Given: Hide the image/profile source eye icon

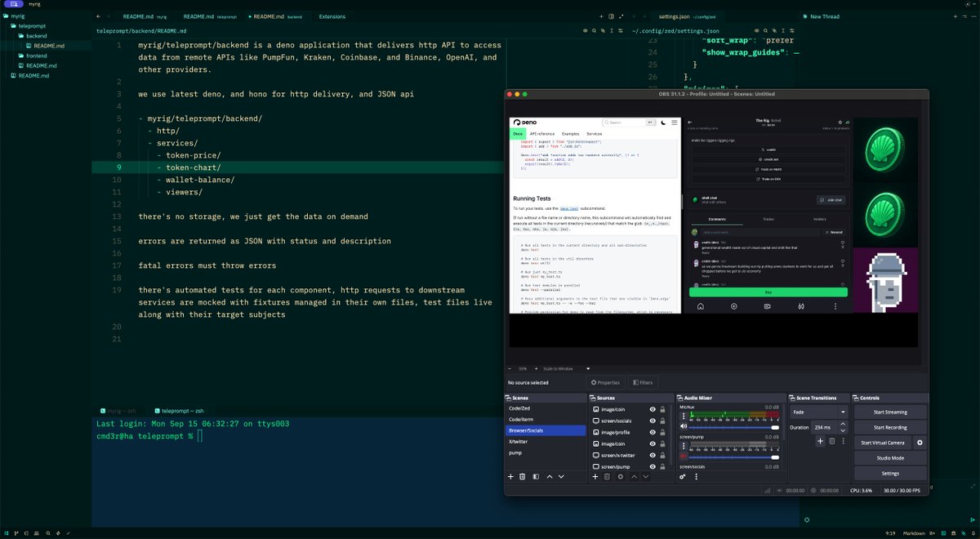Looking at the screenshot, I should [653, 432].
